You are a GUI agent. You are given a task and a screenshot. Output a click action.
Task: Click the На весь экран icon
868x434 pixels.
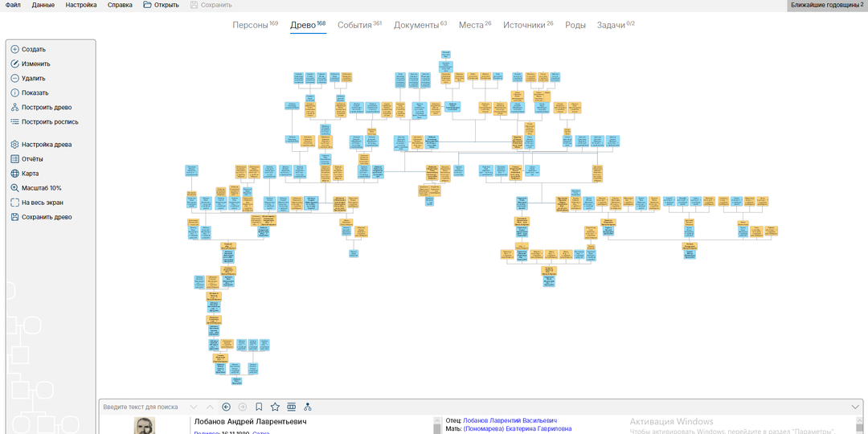(15, 203)
